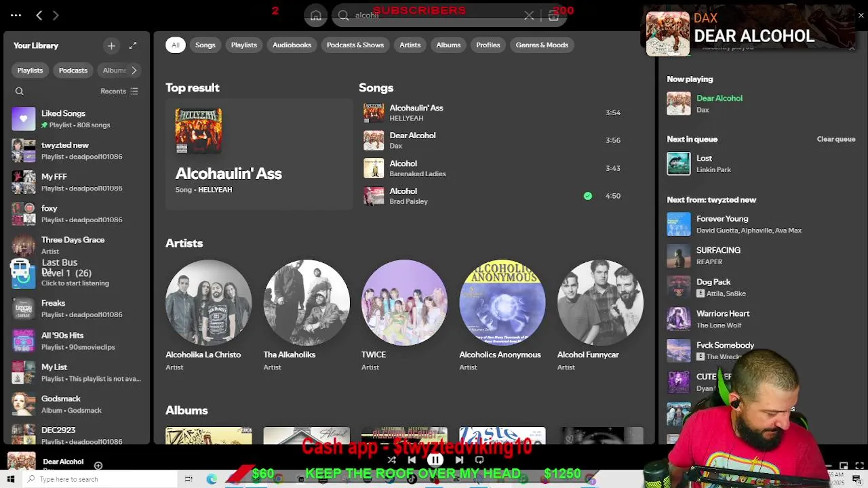
Task: Filter library by Playlists chip
Action: 30,70
